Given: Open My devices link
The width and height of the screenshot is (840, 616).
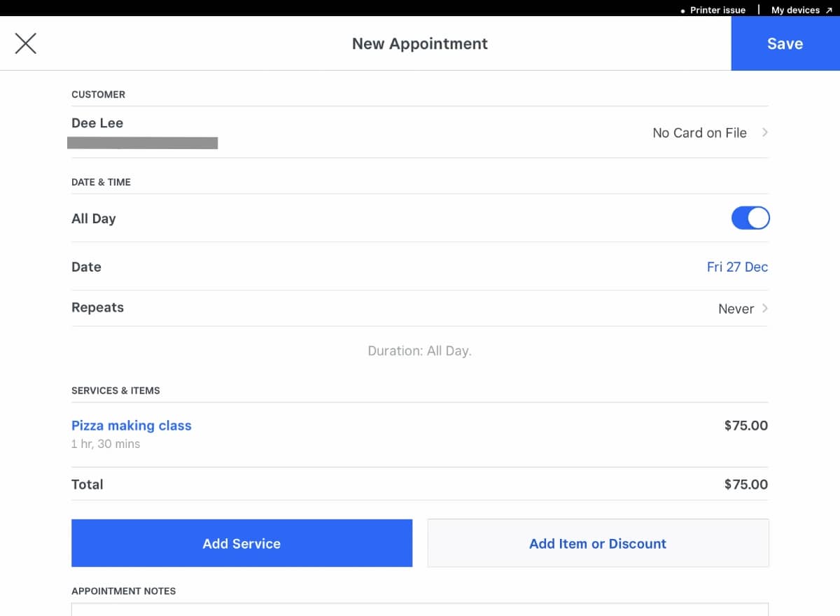Looking at the screenshot, I should [801, 10].
